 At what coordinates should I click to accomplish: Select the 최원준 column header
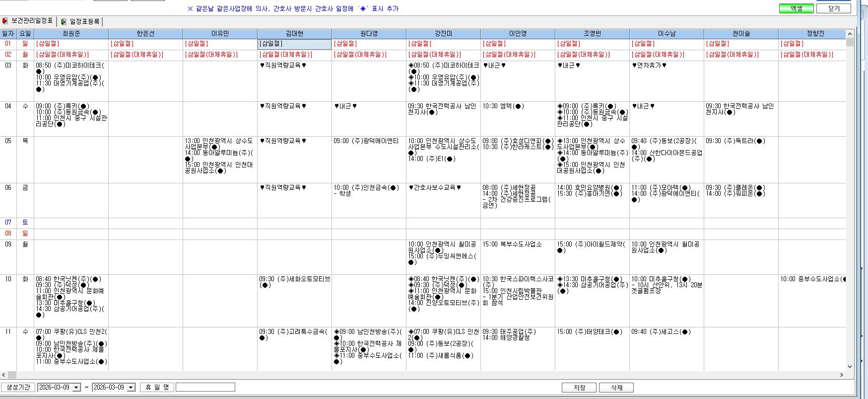(x=71, y=34)
